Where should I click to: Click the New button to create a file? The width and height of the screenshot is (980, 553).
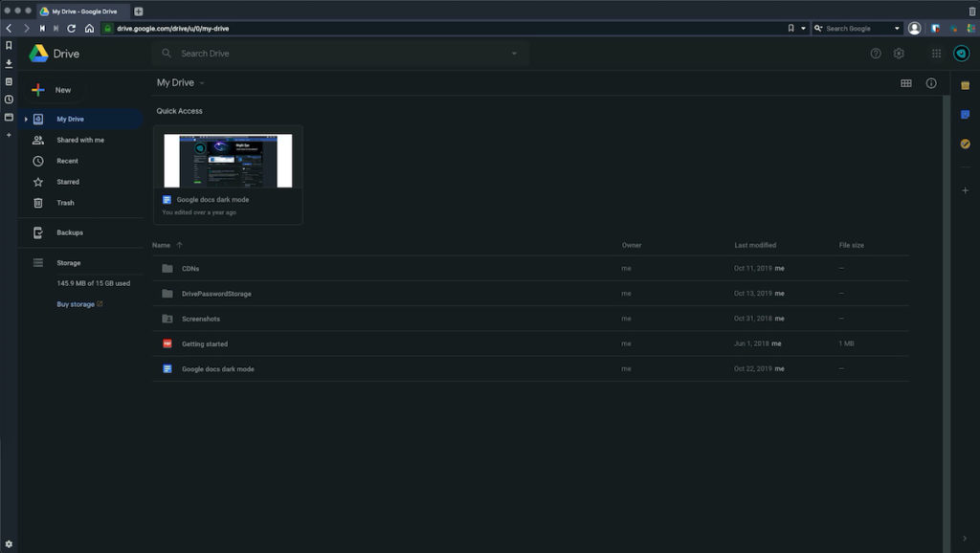pos(56,89)
